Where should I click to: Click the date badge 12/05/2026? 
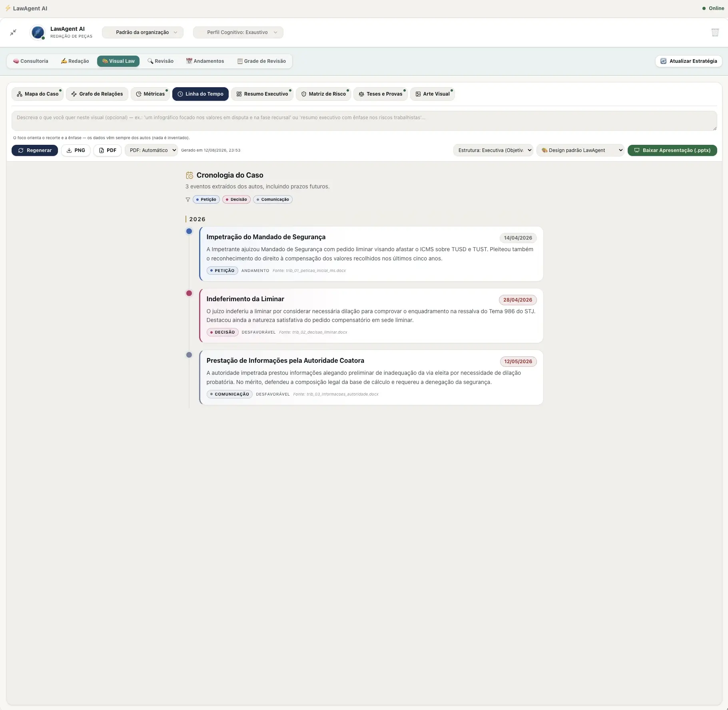click(x=518, y=362)
